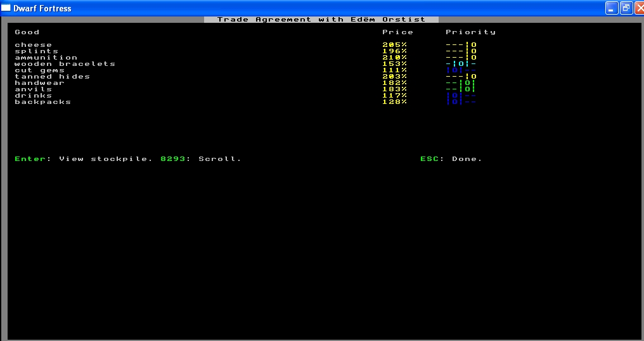Choose the cut gems good

point(39,70)
